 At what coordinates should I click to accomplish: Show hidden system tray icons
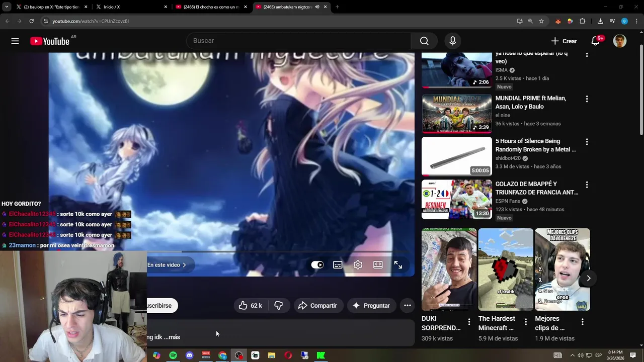point(572,355)
